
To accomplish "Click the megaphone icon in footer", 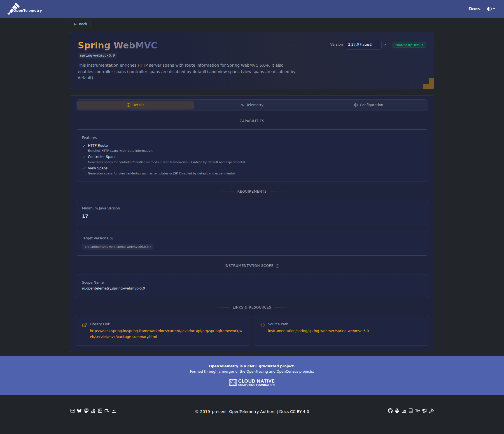I will pos(424,411).
